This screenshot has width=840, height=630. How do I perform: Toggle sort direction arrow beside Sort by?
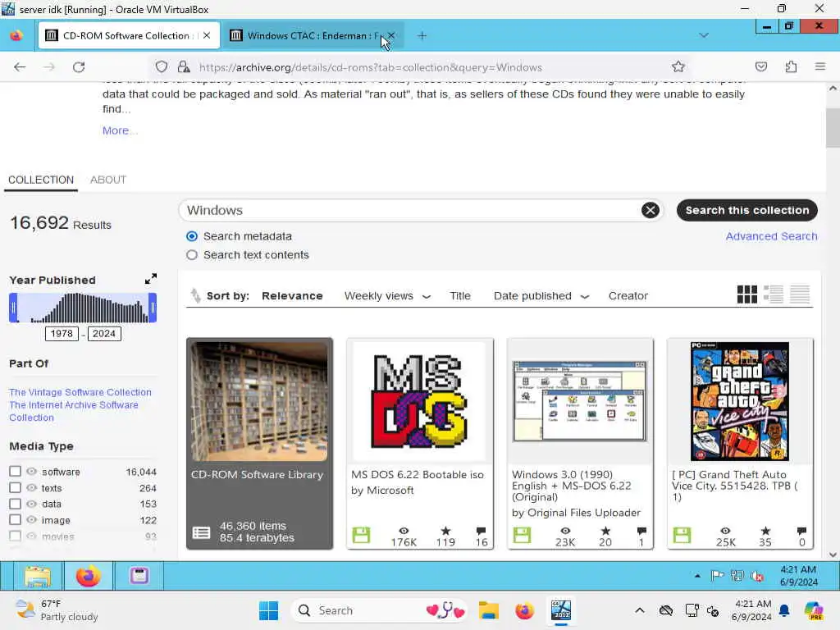click(195, 295)
